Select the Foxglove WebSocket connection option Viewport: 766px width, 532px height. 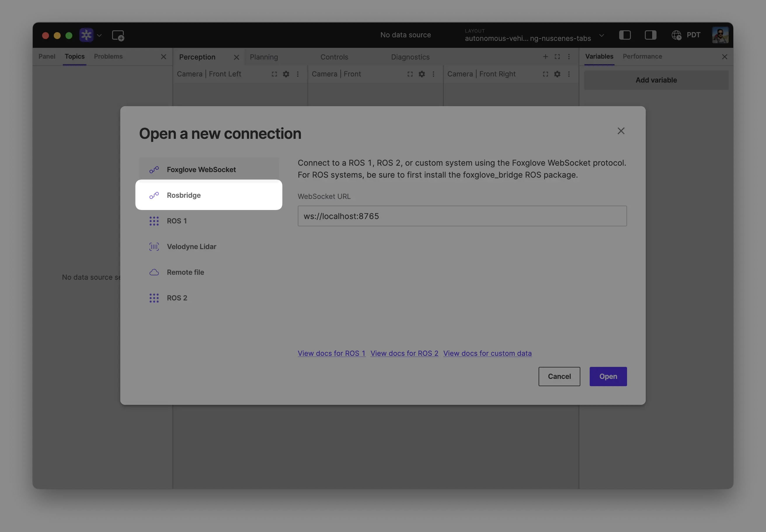coord(209,169)
